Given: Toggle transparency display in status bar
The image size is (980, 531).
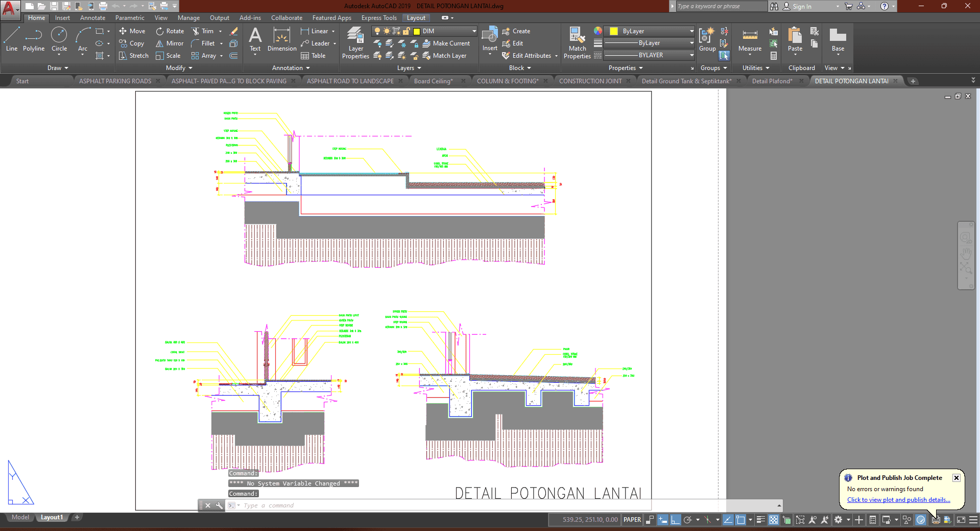Looking at the screenshot, I should coord(774,520).
